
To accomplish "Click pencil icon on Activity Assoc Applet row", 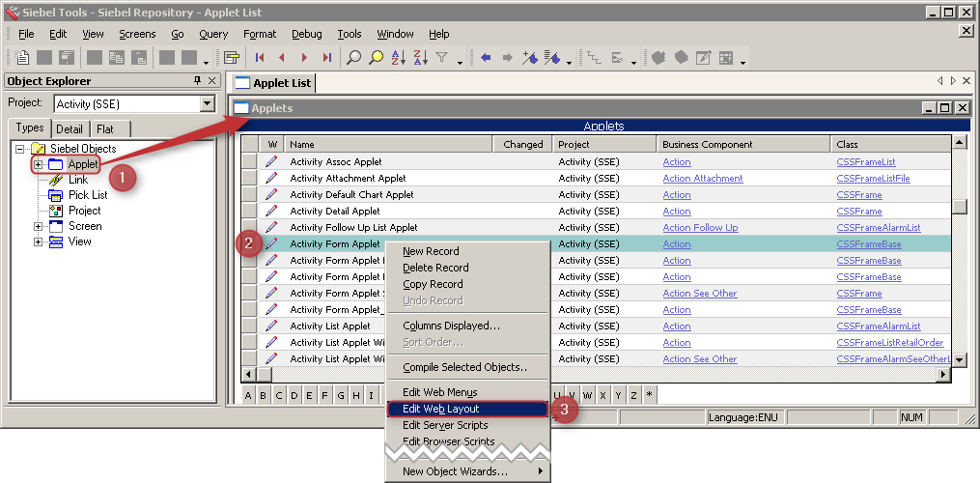I will point(271,161).
